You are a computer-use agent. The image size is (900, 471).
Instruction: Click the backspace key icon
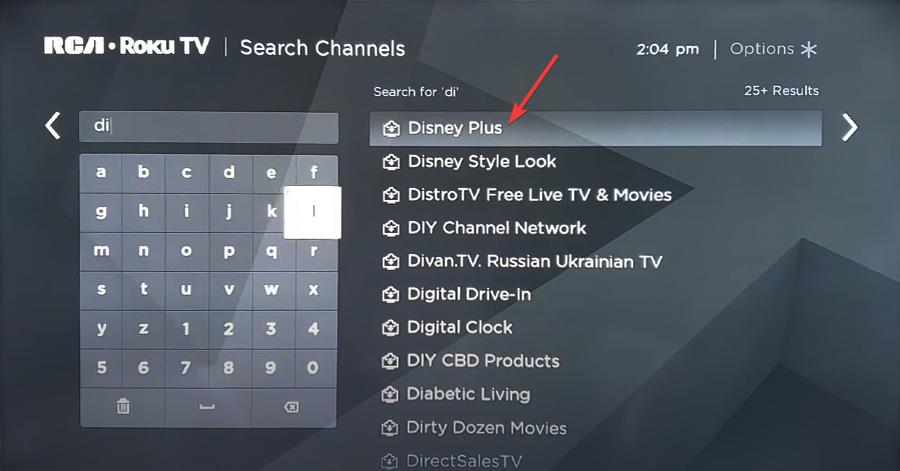(x=292, y=407)
